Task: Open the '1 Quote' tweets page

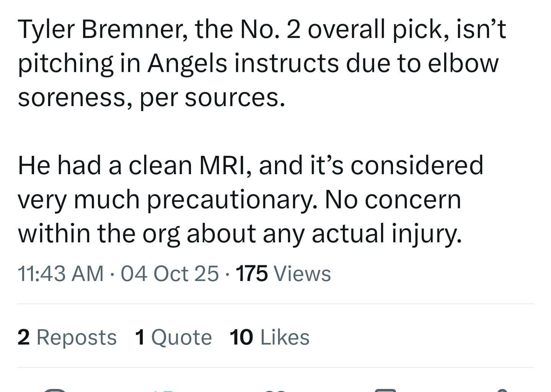Action: click(x=173, y=337)
